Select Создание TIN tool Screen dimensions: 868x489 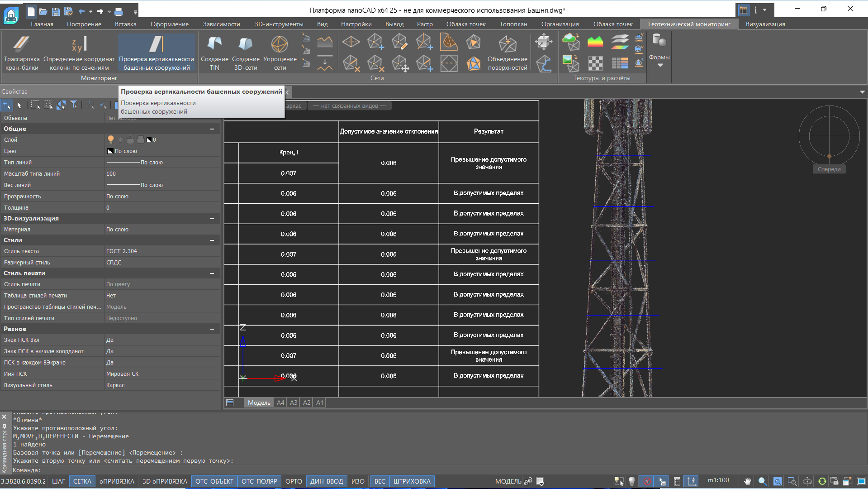214,53
